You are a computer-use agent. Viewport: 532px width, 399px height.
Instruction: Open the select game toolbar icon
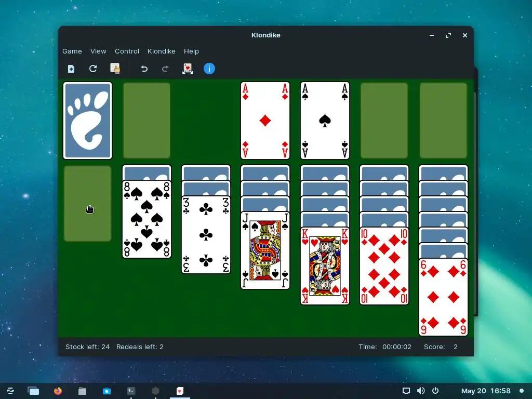tap(115, 69)
